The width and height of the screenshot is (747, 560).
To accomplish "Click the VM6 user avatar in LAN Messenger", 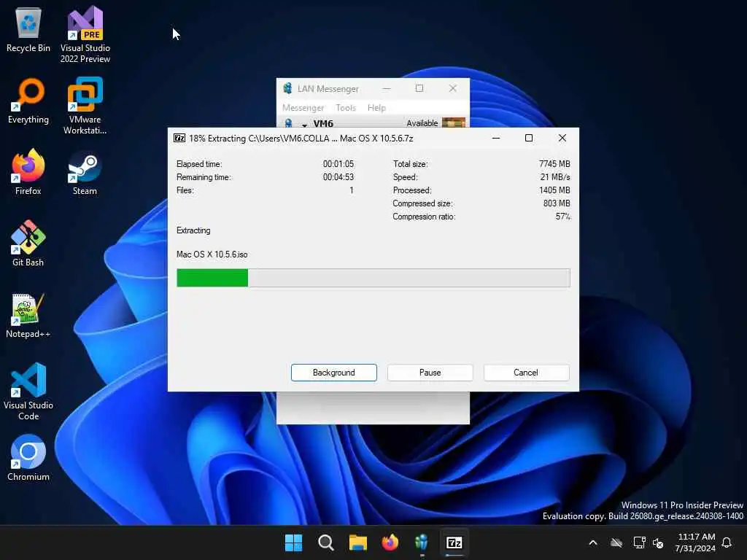I will (454, 122).
